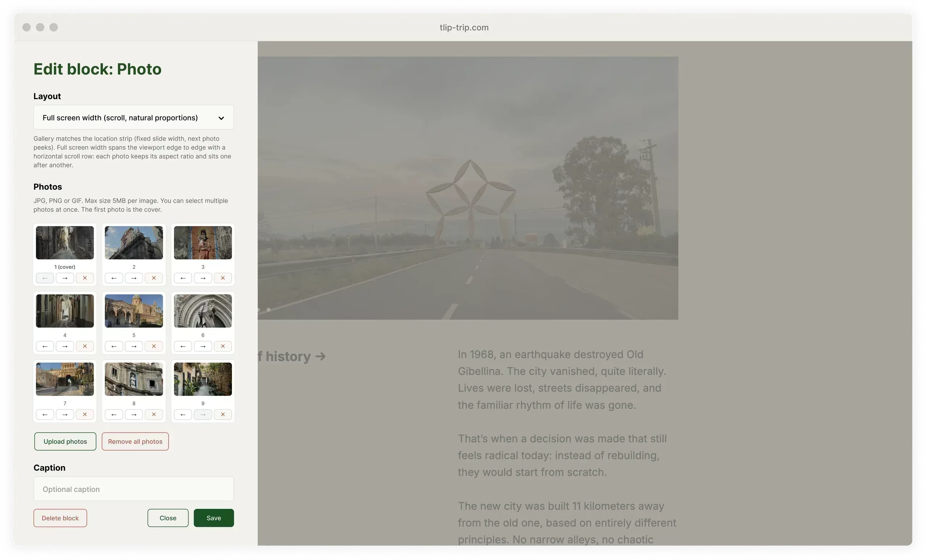Move photo 9 left

(183, 415)
